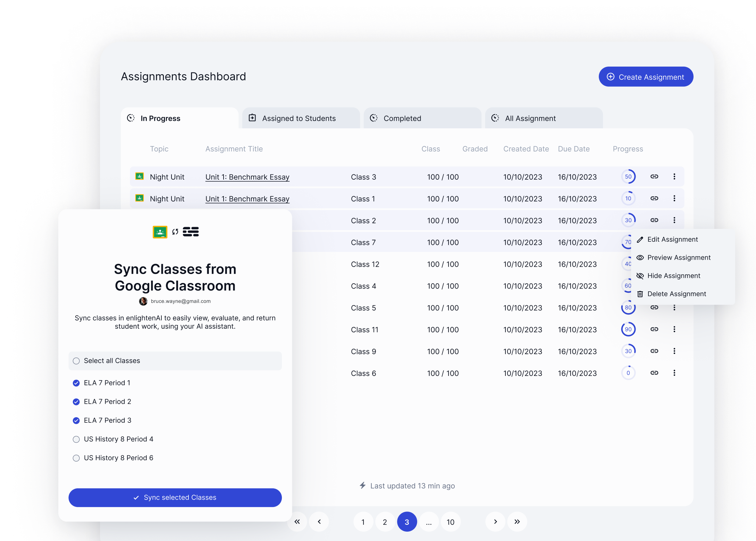Click Sync selected Classes button

[175, 498]
